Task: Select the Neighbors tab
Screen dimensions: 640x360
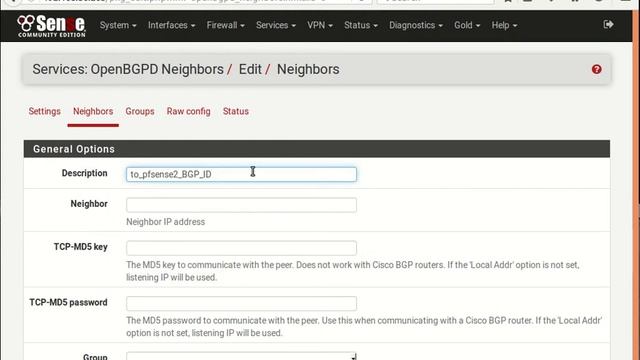Action: pyautogui.click(x=93, y=111)
